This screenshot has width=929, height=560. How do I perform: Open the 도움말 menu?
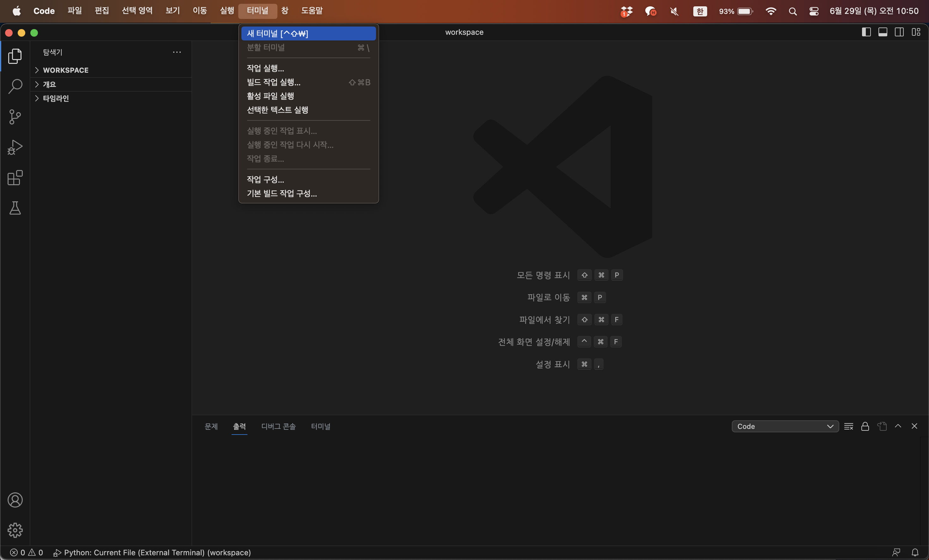click(312, 10)
